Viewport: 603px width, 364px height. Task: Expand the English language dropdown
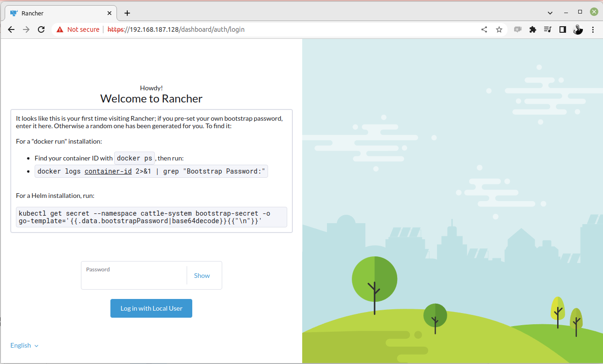tap(24, 345)
